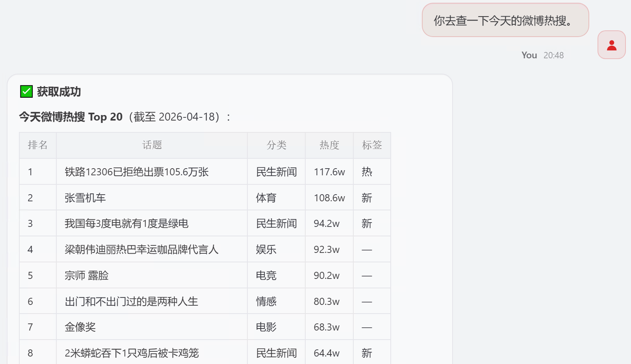
Task: Select topic 梁朝伟迪丽热巴幸运咖品牌代言人
Action: coord(141,249)
